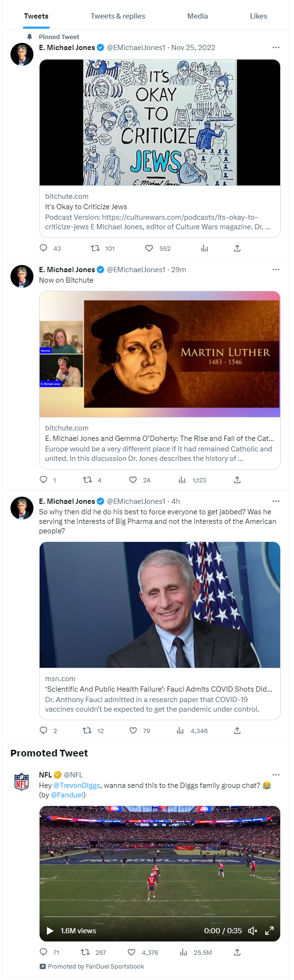Like the Fauci tweet
Screen dimensions: 294x980
click(133, 731)
